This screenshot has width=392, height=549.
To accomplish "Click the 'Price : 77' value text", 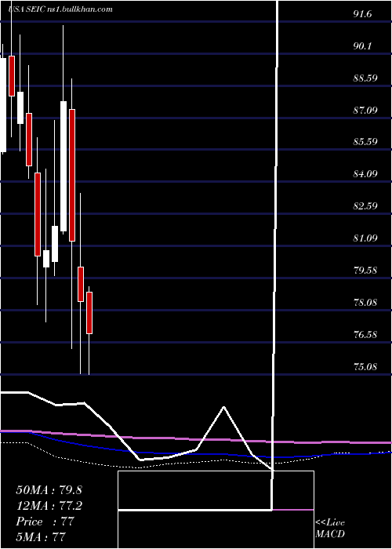I will (x=45, y=522).
